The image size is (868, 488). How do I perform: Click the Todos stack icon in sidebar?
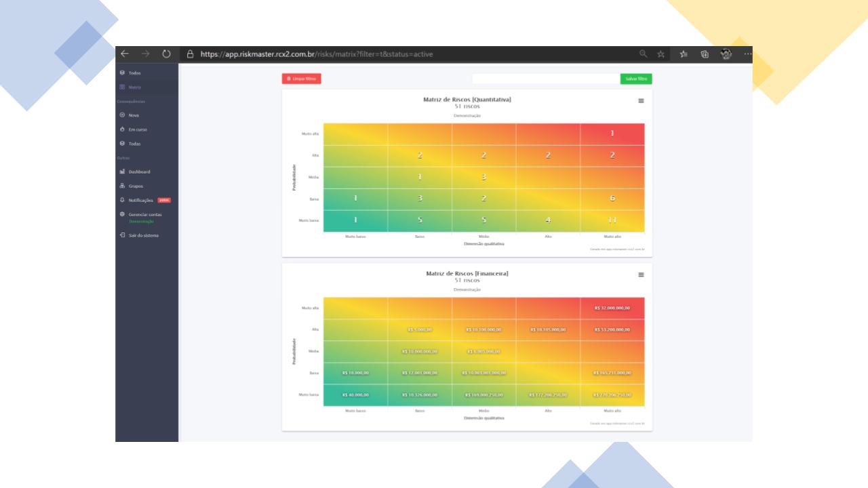point(122,73)
